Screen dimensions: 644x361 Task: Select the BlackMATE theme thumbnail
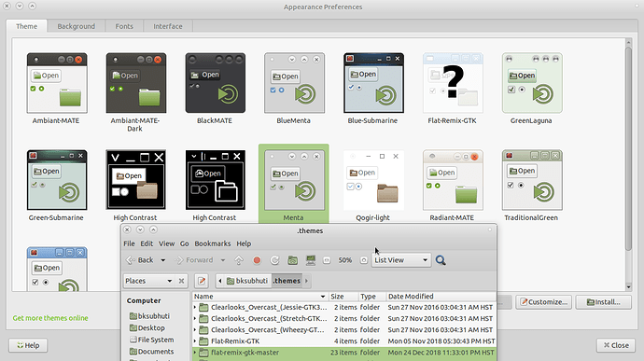pyautogui.click(x=216, y=83)
